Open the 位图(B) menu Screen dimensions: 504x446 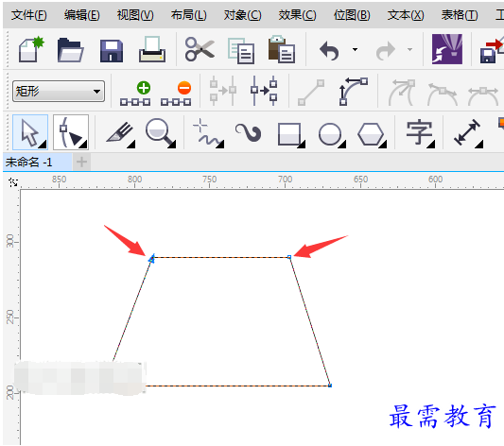tap(352, 15)
